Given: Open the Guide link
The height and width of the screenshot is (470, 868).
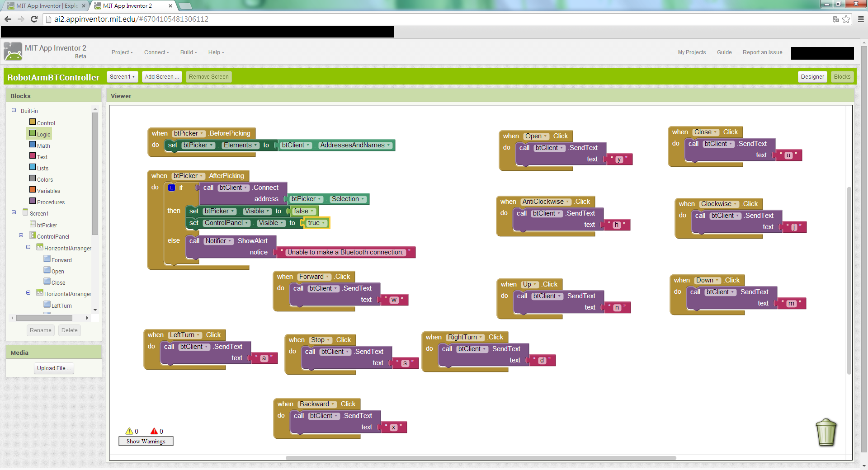Looking at the screenshot, I should 724,52.
